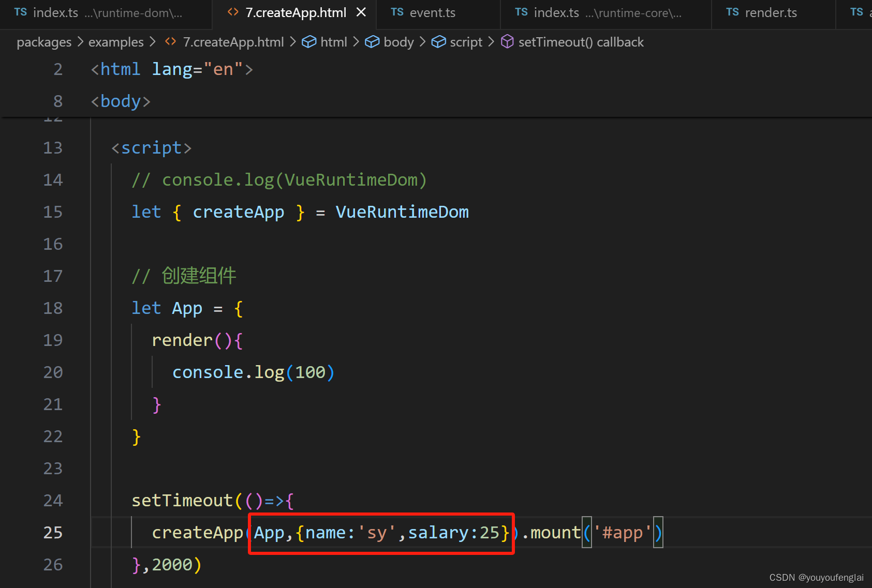Click line number 25 in gutter

(x=53, y=533)
